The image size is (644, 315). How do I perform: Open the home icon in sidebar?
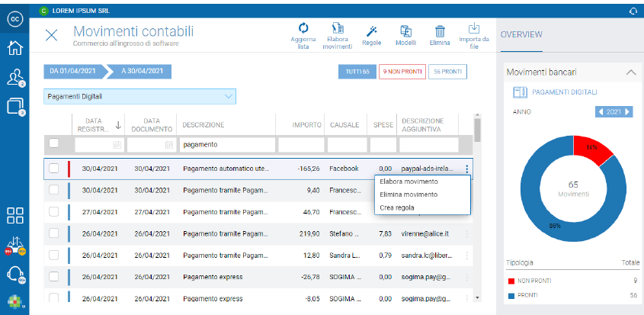tap(14, 48)
